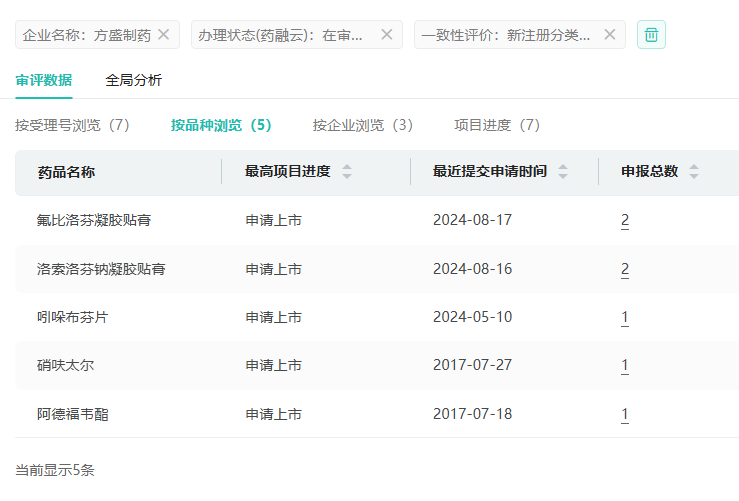Remove the 一致性评价 filter tag
739x501 pixels.
pos(610,35)
